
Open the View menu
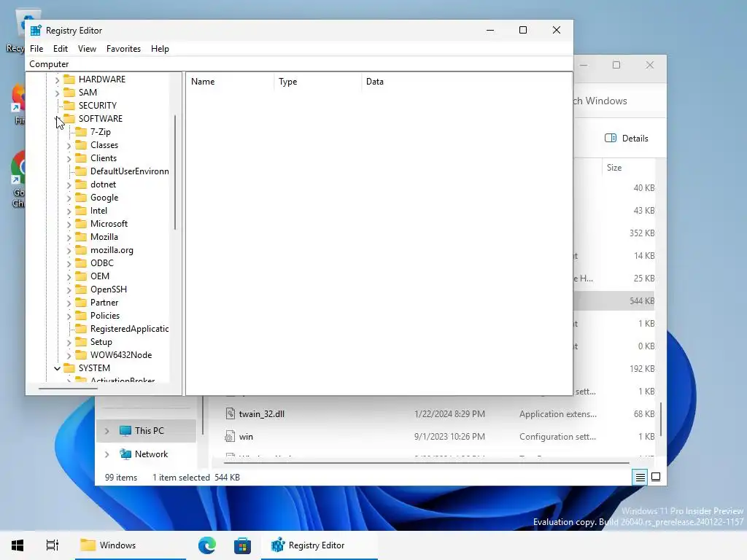(x=88, y=49)
